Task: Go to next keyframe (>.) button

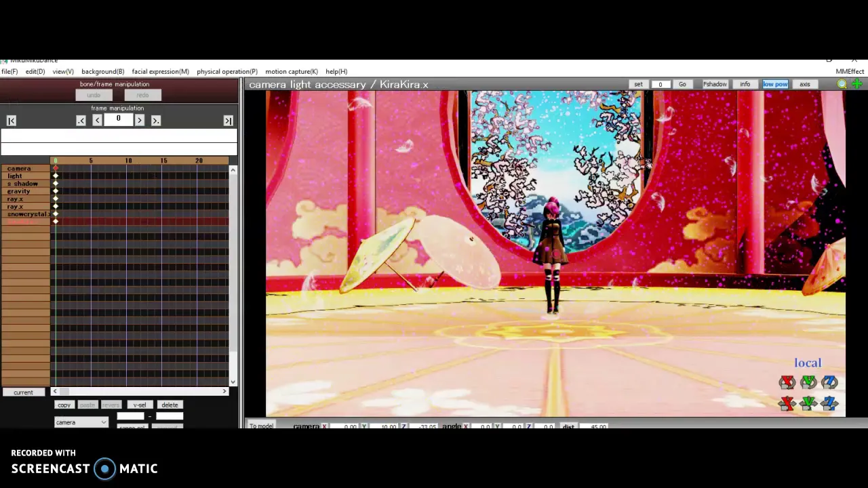Action: coord(155,120)
